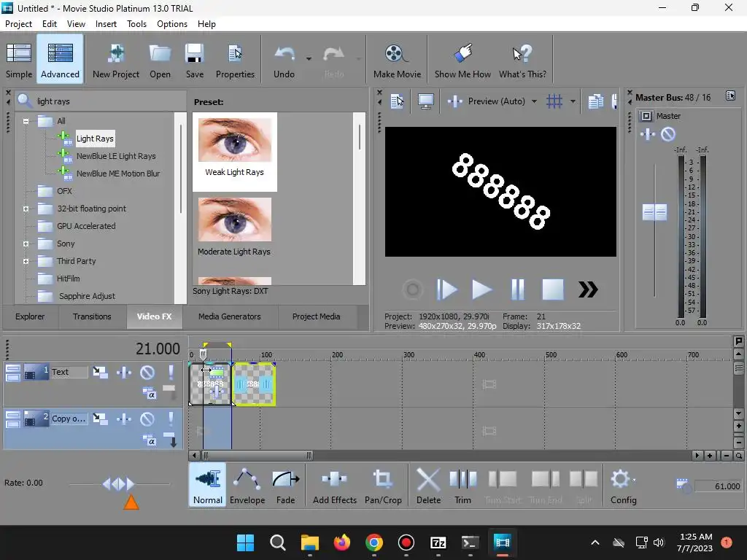Click the New Project icon
This screenshot has width=747, height=560.
(116, 60)
